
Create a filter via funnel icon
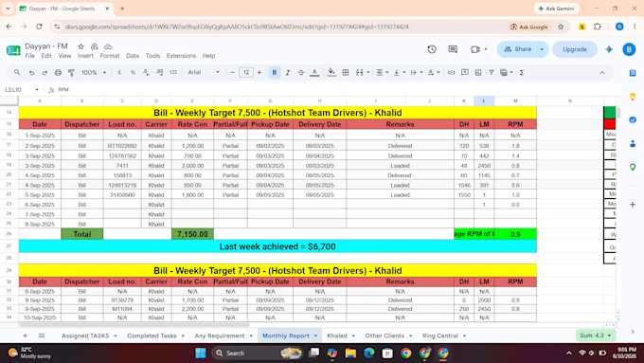491,72
